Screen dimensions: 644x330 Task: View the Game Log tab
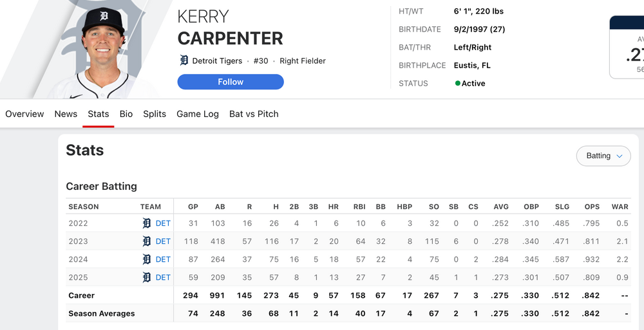pos(198,114)
